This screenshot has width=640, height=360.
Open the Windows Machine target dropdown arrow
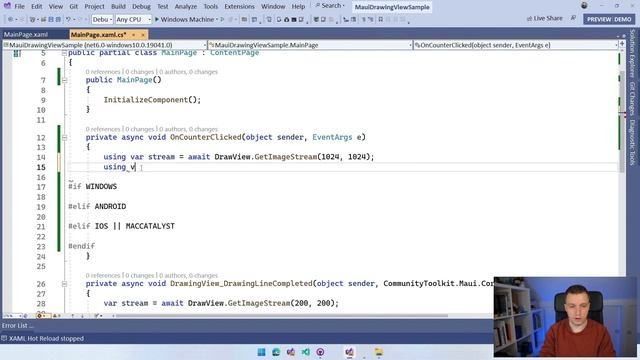click(217, 19)
